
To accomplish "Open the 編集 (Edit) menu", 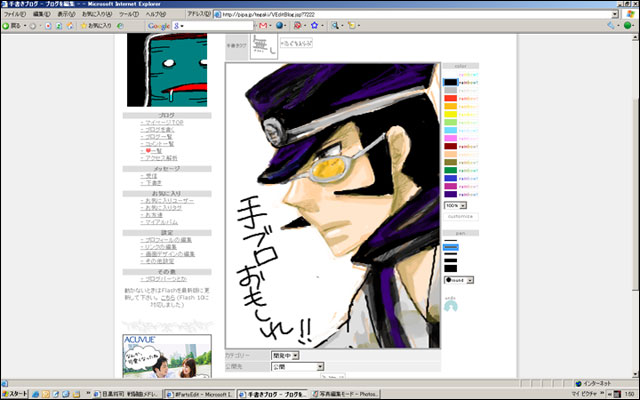I will tap(42, 14).
